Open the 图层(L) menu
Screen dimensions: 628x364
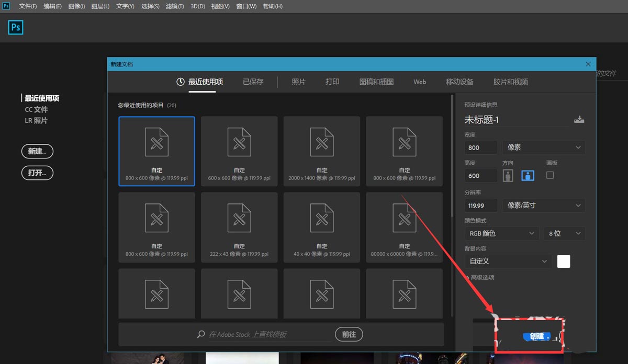[100, 6]
